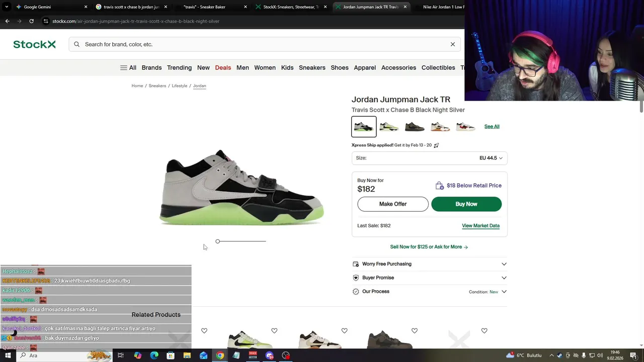Image resolution: width=644 pixels, height=362 pixels.
Task: Open Microsoft Edge from the taskbar
Action: [154, 355]
